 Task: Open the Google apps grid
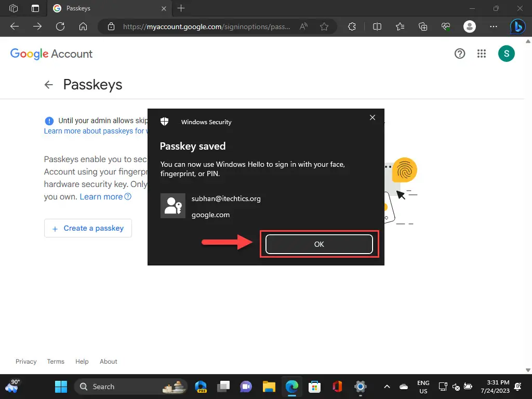[x=482, y=54]
